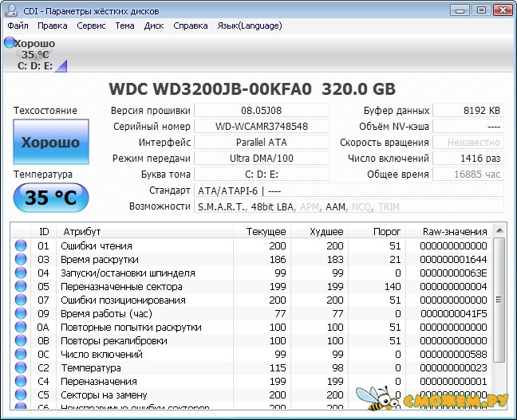
Task: Click the Атрибут column header
Action: click(144, 232)
